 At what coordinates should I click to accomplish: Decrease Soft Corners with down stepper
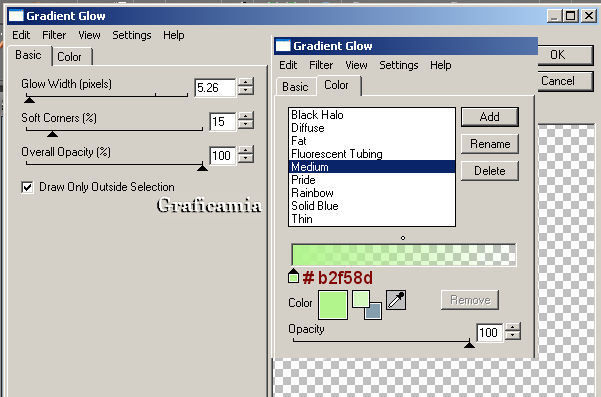[246, 125]
